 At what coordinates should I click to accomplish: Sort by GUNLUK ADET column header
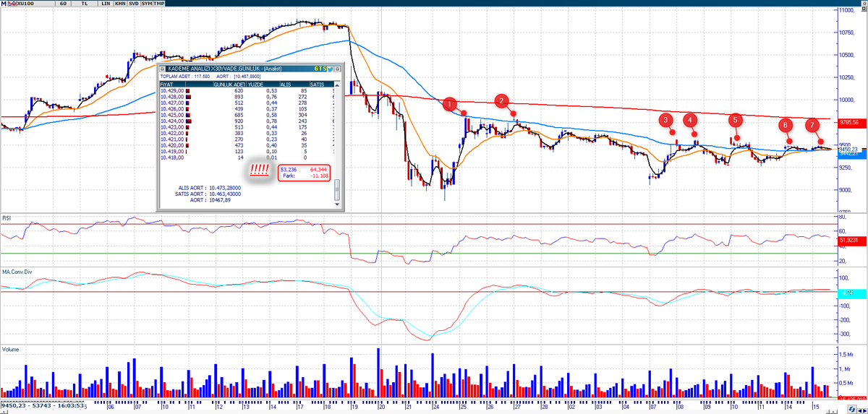(x=230, y=85)
